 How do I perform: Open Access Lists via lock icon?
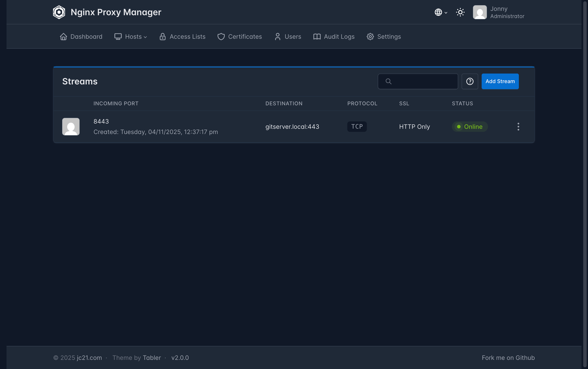pyautogui.click(x=163, y=37)
